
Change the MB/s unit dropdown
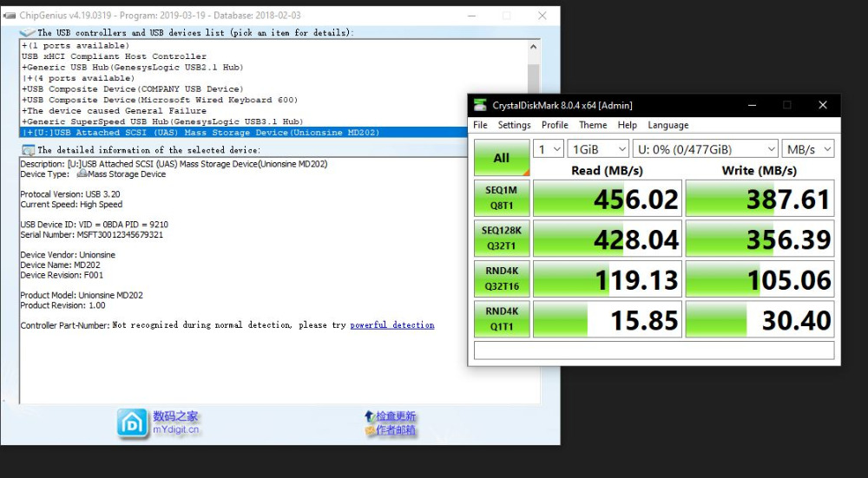[x=807, y=149]
